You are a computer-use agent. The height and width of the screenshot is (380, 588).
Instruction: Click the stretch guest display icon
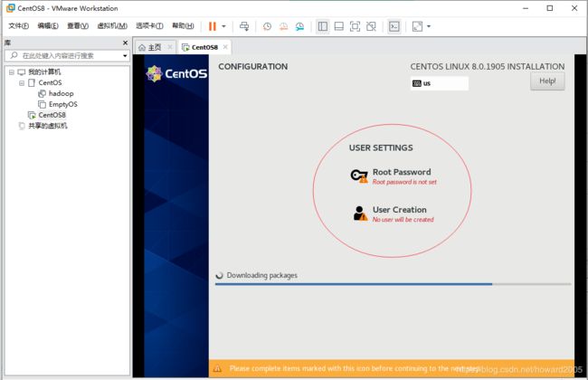(x=417, y=26)
